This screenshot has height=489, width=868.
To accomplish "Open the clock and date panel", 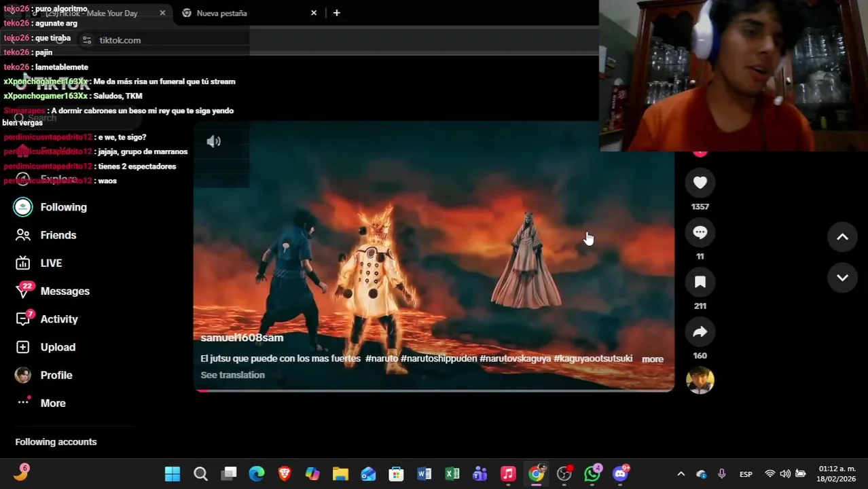I will [x=837, y=474].
